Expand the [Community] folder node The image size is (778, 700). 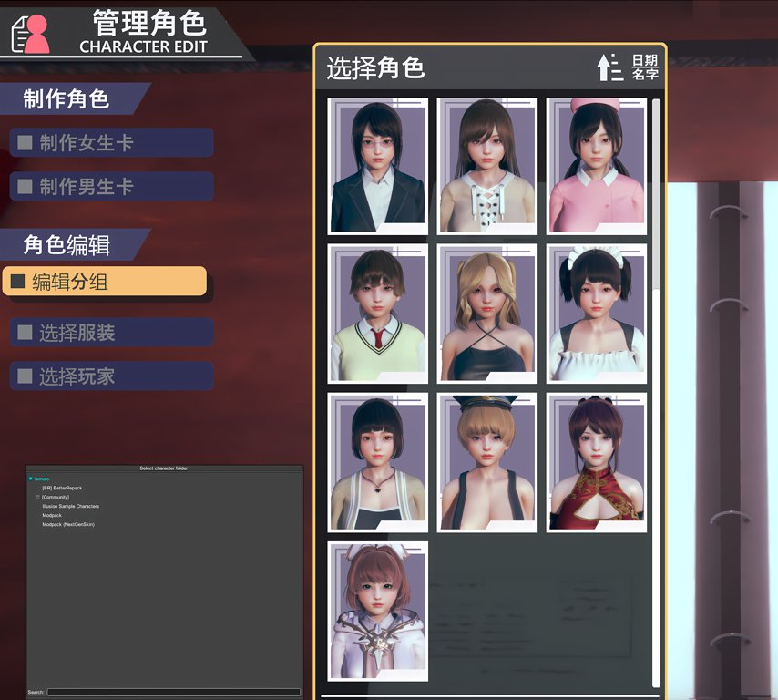pyautogui.click(x=37, y=497)
